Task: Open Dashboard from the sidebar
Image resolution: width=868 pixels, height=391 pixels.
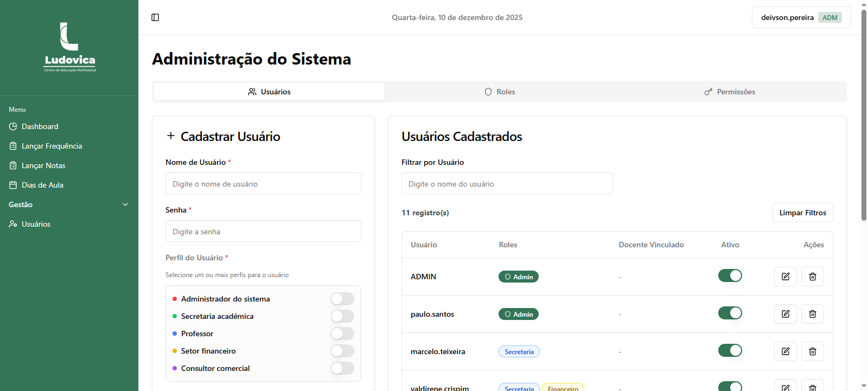Action: [x=40, y=126]
